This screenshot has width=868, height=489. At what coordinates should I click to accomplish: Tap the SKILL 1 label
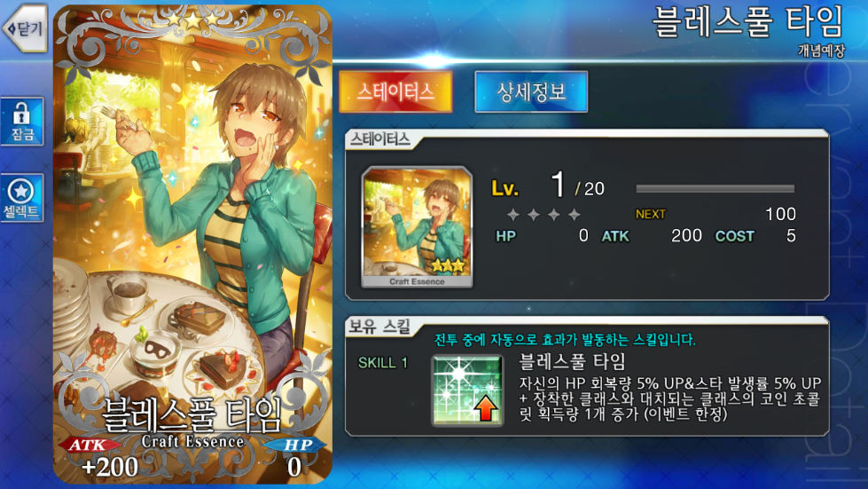click(382, 363)
